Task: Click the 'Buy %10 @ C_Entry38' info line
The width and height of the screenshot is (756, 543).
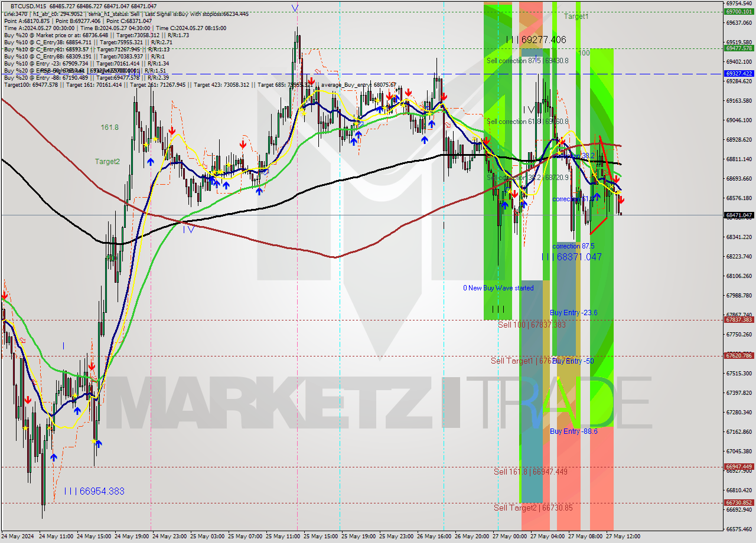Action: click(88, 42)
